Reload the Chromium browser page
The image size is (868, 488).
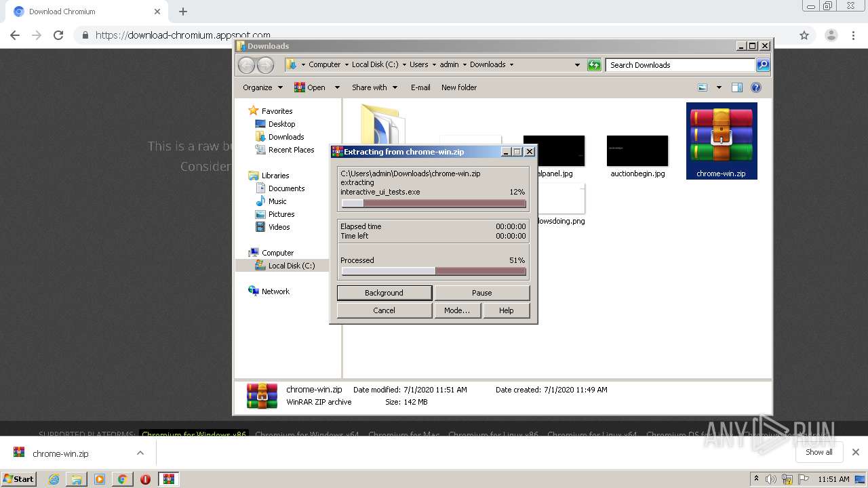(x=58, y=35)
